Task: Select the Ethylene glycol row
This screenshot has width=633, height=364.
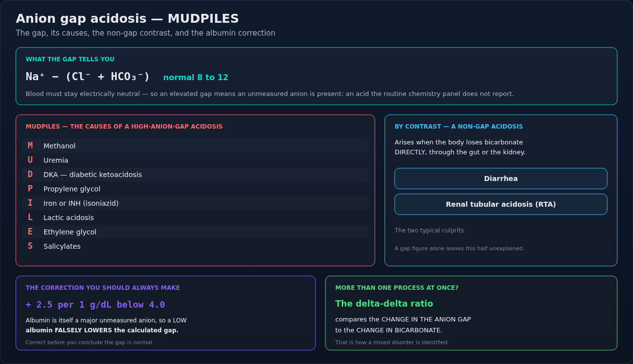Action: pyautogui.click(x=195, y=232)
